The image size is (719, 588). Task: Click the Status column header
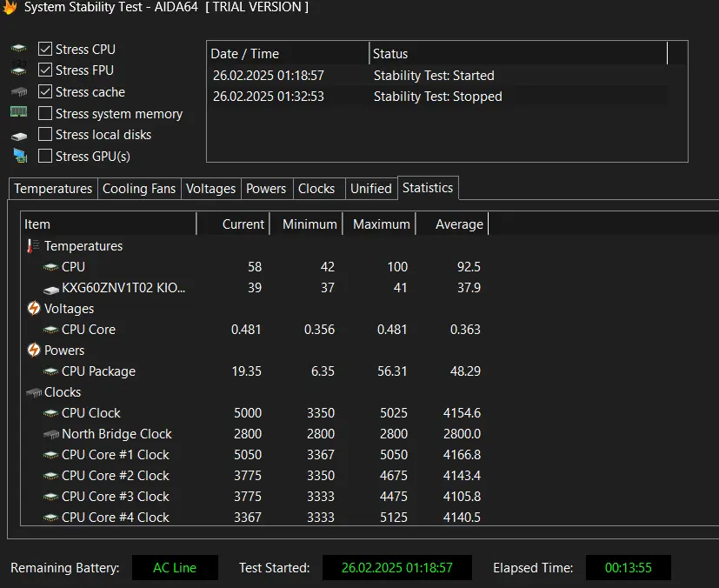pyautogui.click(x=518, y=54)
